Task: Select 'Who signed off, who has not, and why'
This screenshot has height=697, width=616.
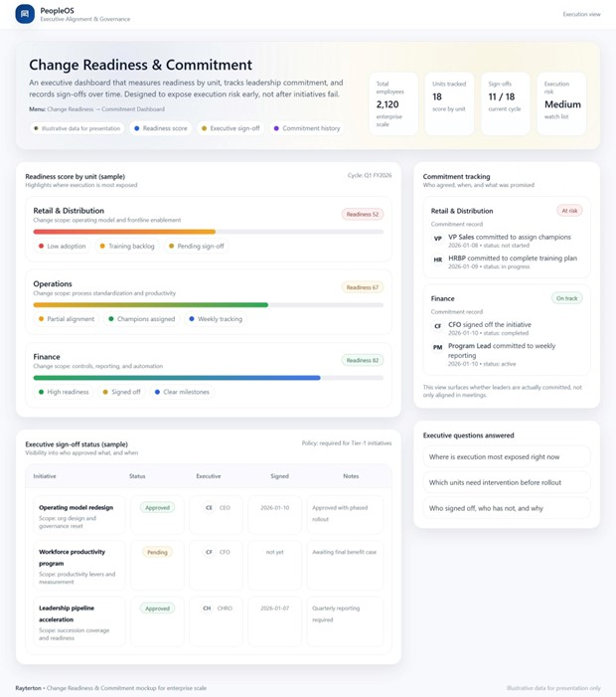Action: tap(507, 508)
